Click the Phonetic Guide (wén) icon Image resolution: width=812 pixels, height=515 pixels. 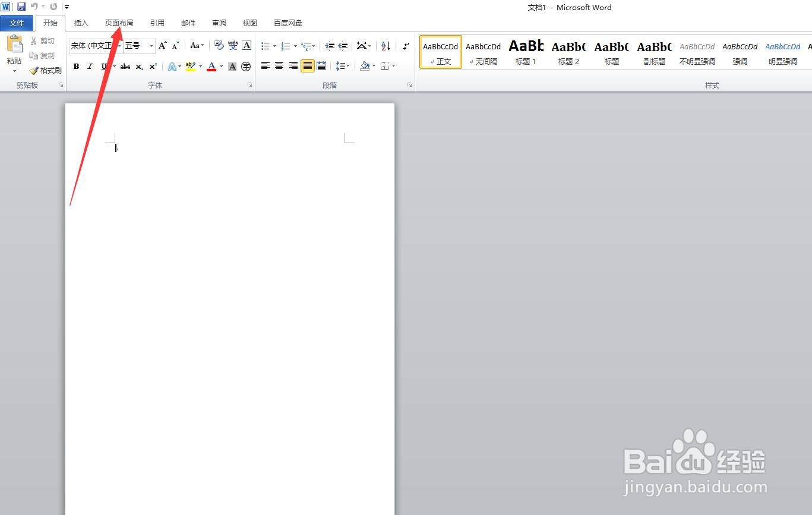point(233,46)
